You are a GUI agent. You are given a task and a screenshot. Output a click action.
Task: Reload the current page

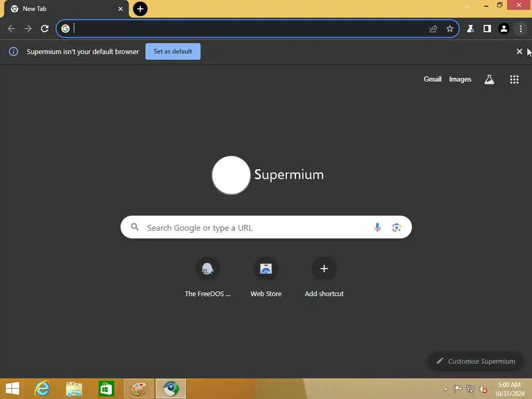coord(45,29)
